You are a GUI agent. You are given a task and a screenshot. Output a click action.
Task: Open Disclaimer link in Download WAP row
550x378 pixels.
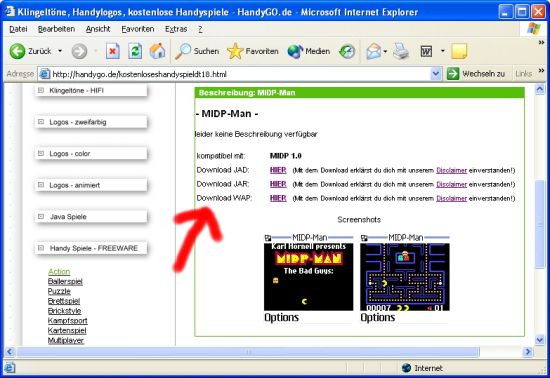click(x=451, y=198)
